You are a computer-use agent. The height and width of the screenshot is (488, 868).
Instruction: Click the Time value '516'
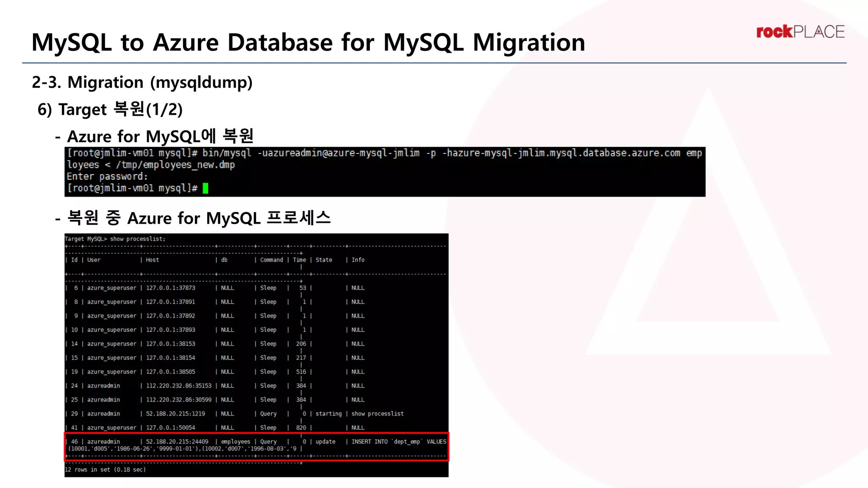pos(301,372)
